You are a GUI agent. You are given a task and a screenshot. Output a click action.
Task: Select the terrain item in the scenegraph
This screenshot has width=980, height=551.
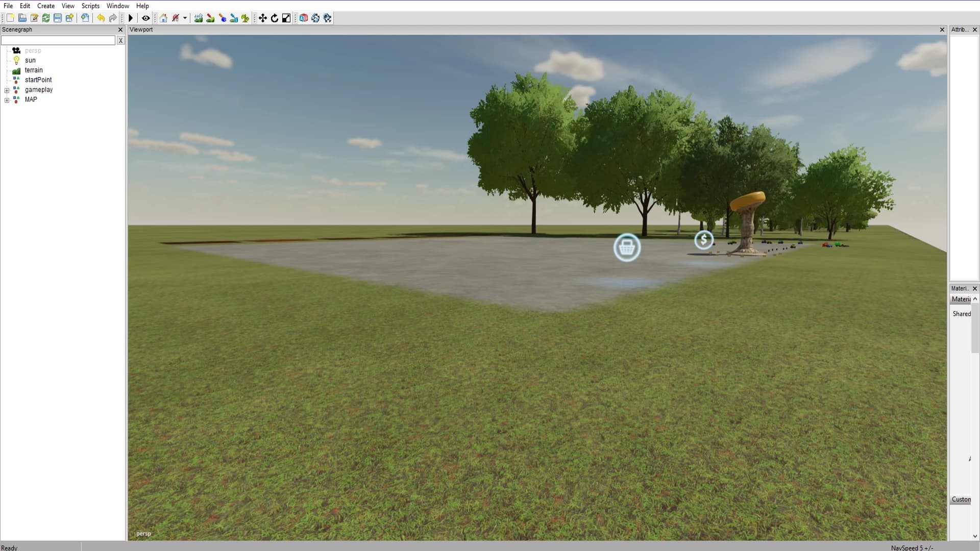(34, 70)
